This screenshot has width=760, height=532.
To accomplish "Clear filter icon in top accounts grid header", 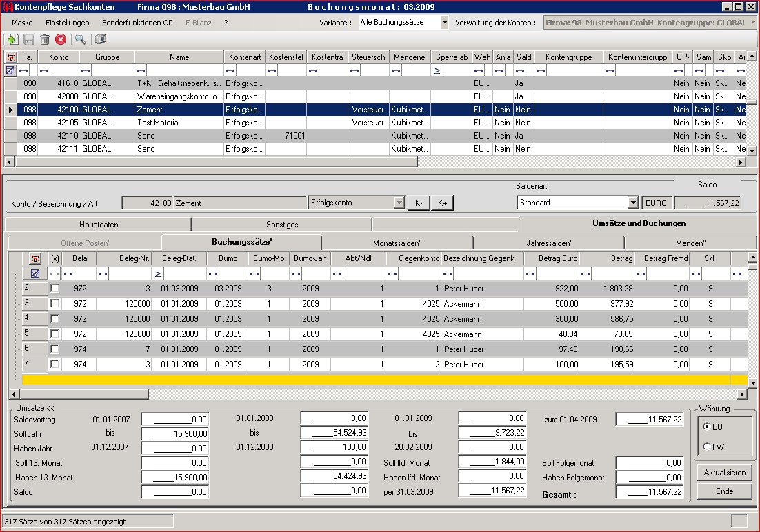I will tap(10, 57).
